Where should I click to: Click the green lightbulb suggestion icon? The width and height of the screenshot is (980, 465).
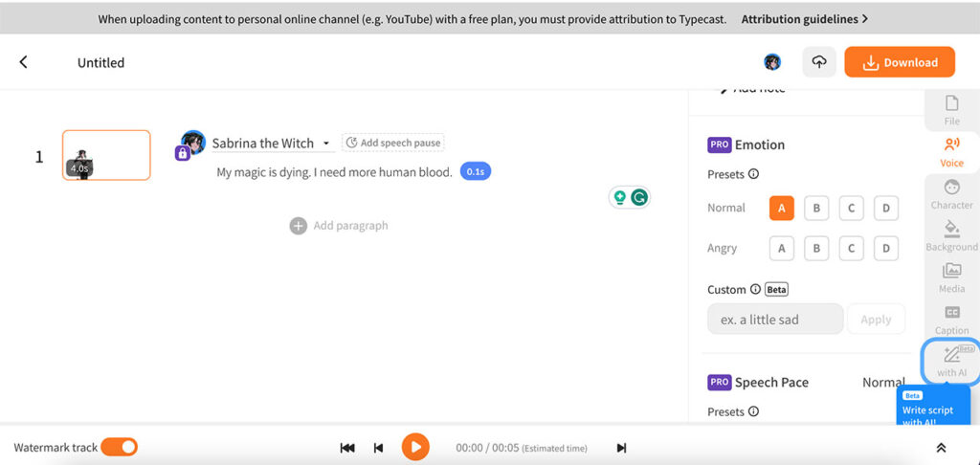click(619, 198)
